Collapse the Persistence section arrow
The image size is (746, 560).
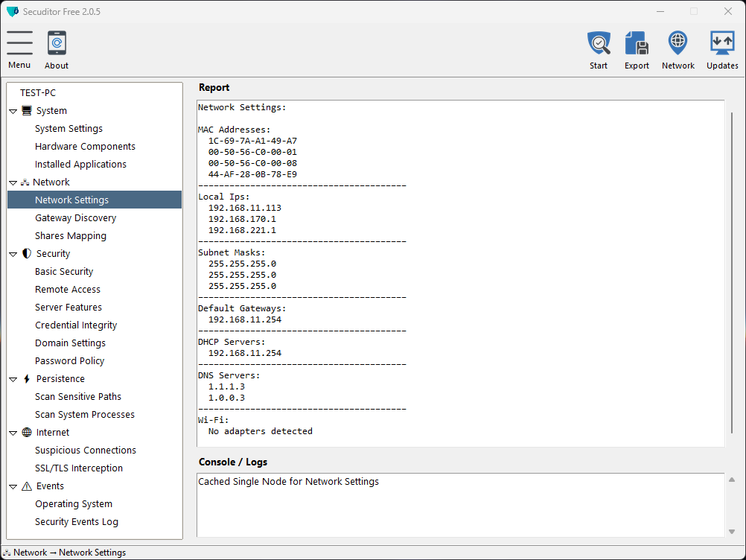pos(13,379)
